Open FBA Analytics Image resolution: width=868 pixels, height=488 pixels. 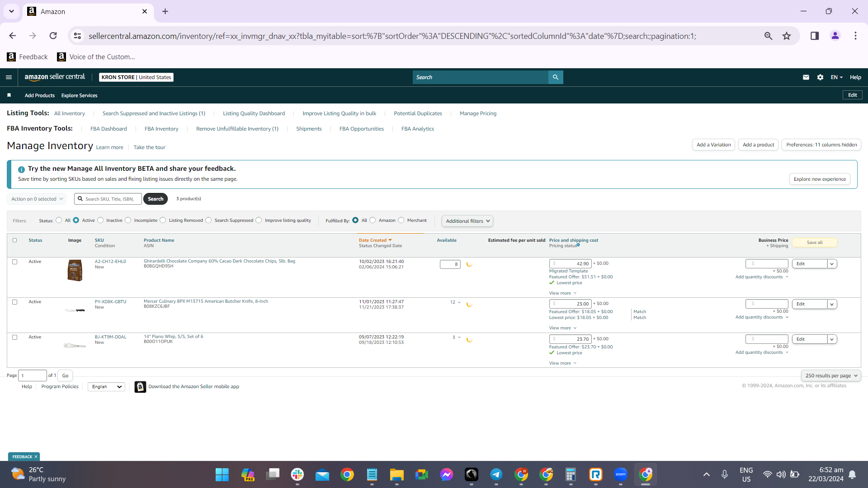pos(418,129)
